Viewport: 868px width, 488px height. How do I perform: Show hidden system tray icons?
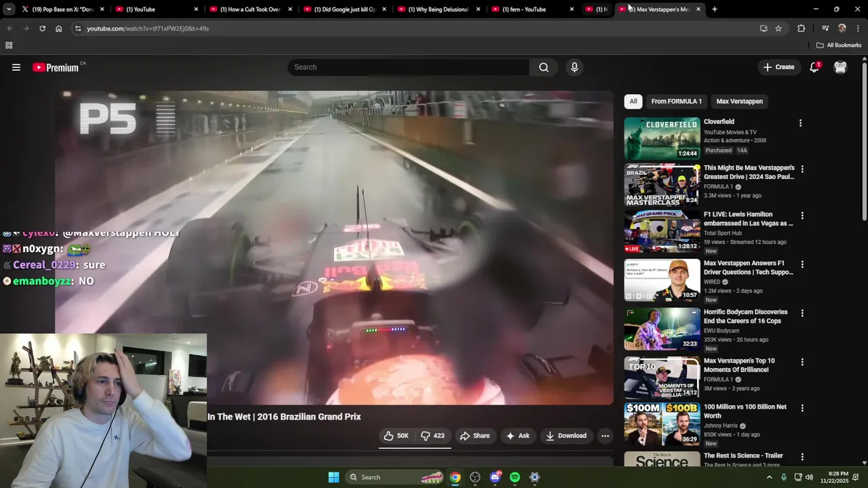(x=769, y=477)
